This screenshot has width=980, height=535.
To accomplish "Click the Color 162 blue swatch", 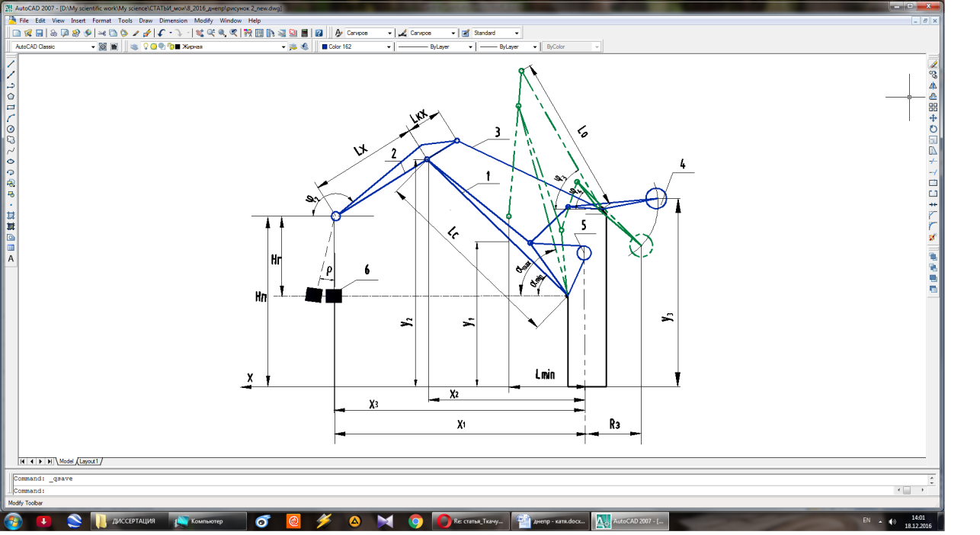I will [325, 46].
